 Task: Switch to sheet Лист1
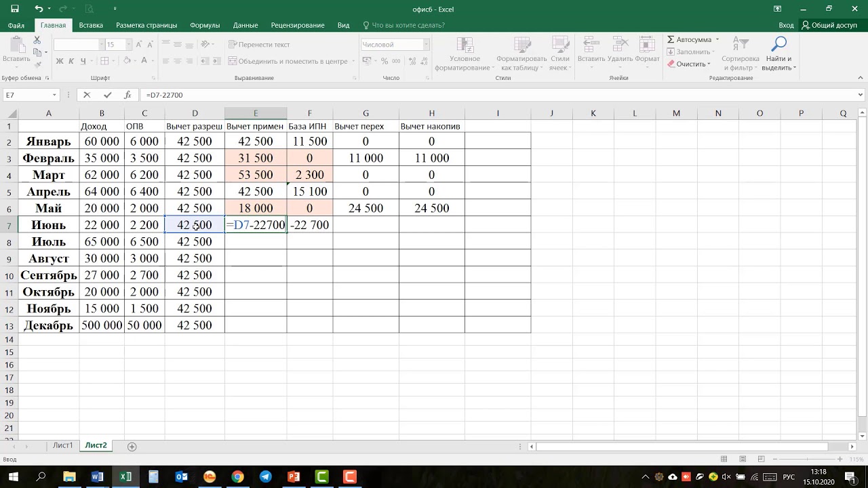click(63, 445)
